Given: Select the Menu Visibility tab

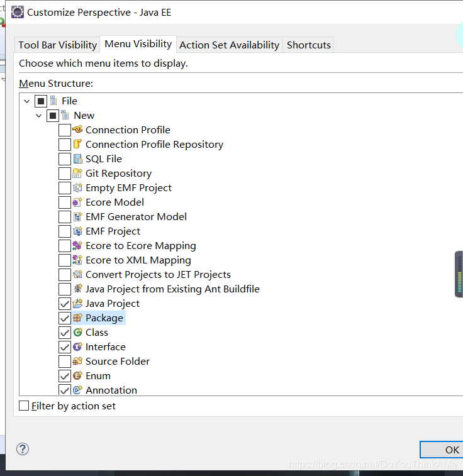Looking at the screenshot, I should (138, 44).
